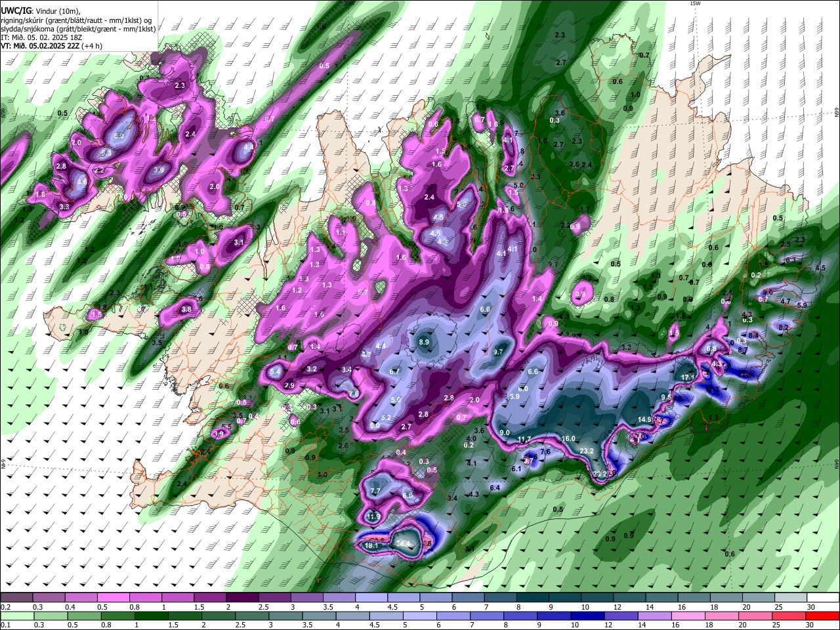The width and height of the screenshot is (840, 630).
Task: Click the 8.9 precipitation value on the map
Action: click(x=424, y=343)
